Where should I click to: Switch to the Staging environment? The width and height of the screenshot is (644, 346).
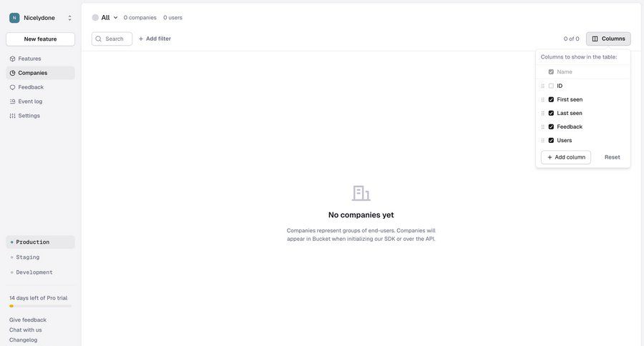tap(28, 257)
